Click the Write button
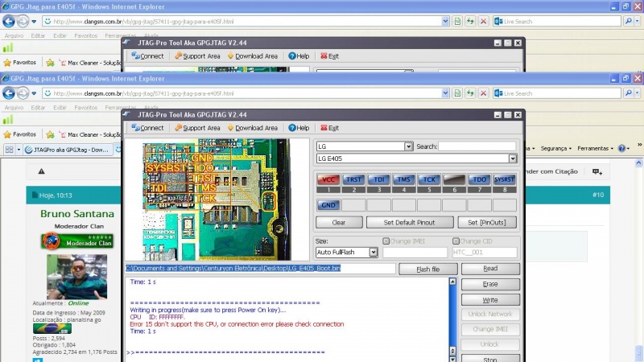Viewport: 644px width, 362px height. coord(490,300)
